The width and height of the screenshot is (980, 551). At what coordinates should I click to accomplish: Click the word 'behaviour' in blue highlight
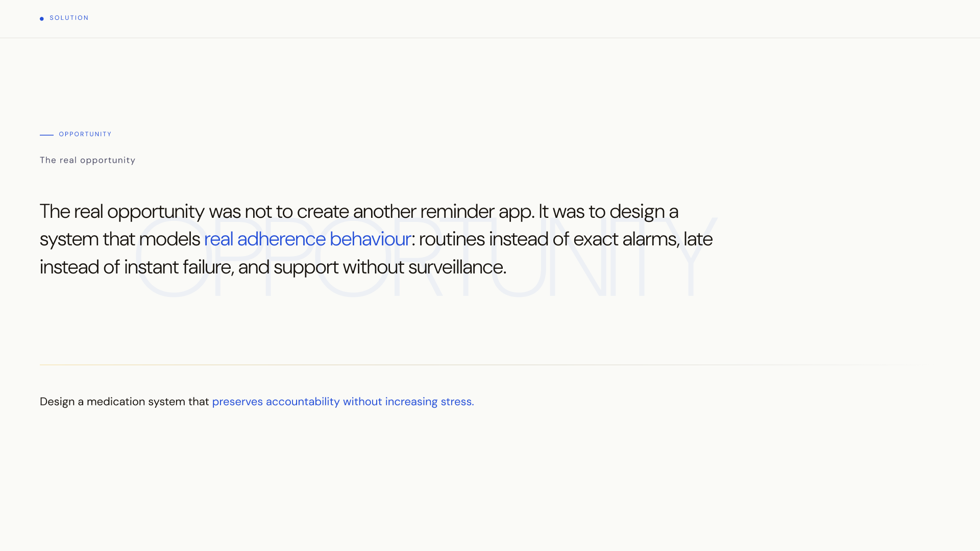coord(370,239)
